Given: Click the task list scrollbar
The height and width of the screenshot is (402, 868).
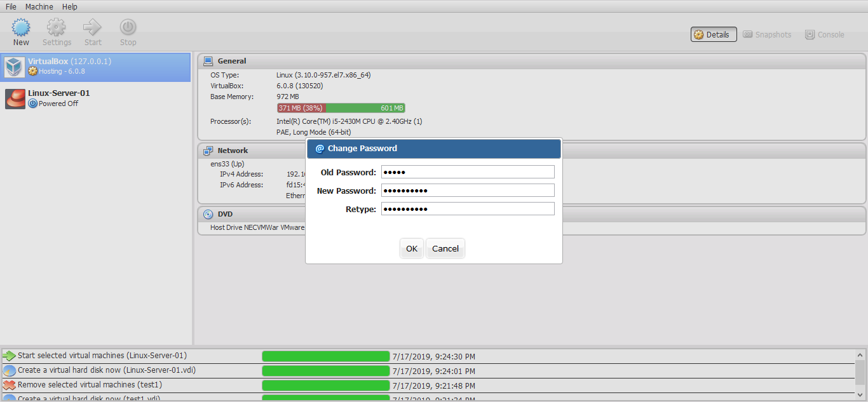Looking at the screenshot, I should tap(860, 375).
